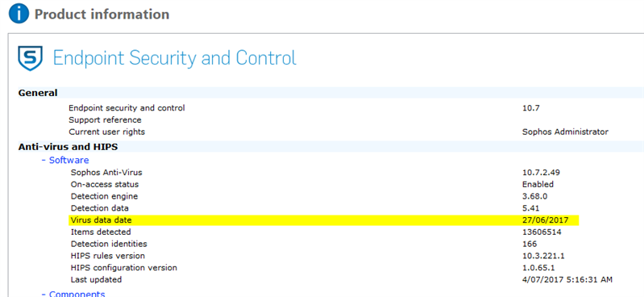Screen dimensions: 644x297
Task: Click the Sophos Administrator user rights value
Action: (x=565, y=132)
